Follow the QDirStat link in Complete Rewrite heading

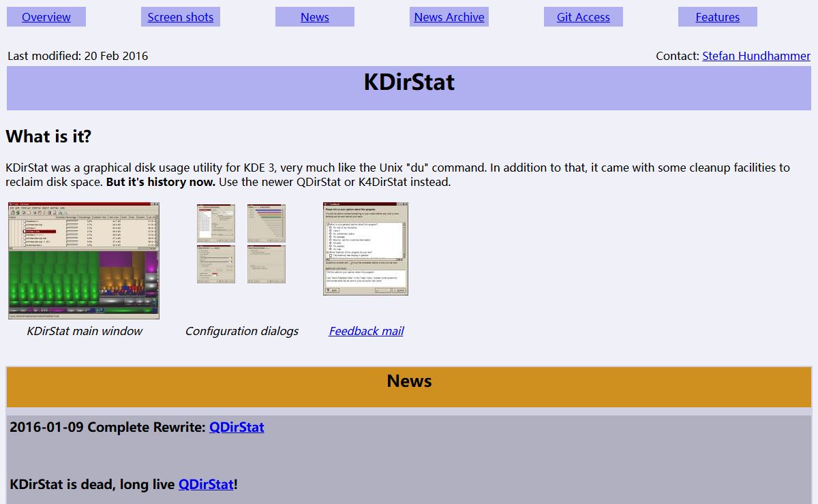coord(237,427)
